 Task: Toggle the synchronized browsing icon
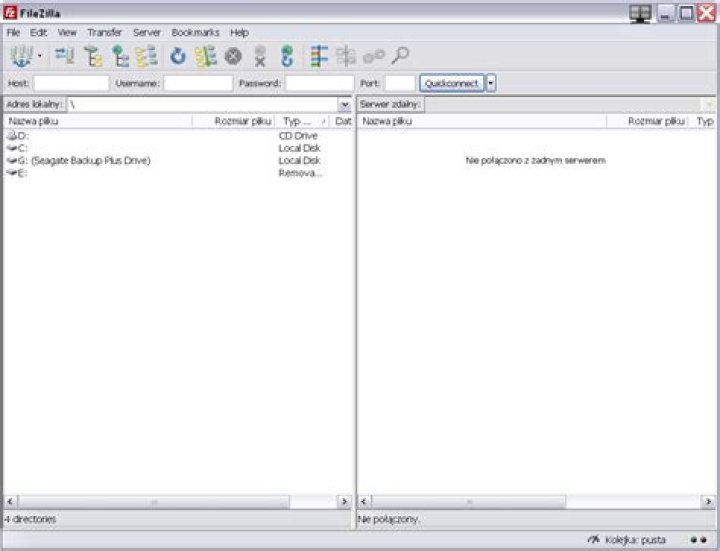tap(374, 56)
